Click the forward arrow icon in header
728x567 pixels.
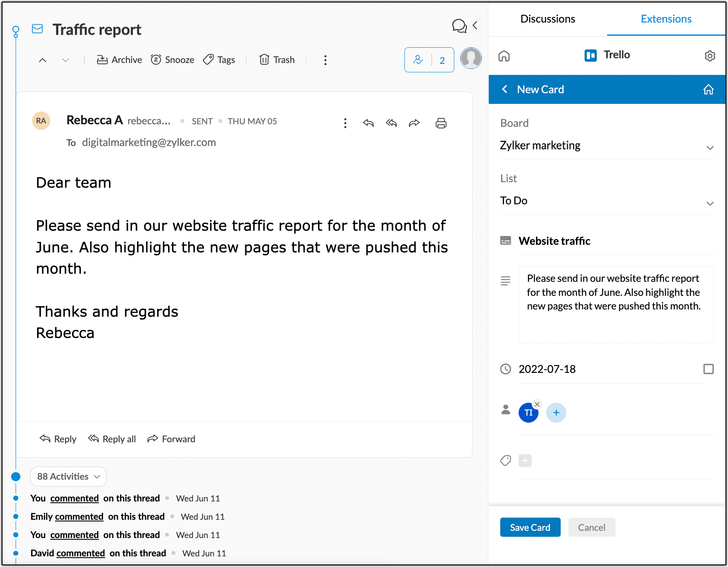(414, 123)
